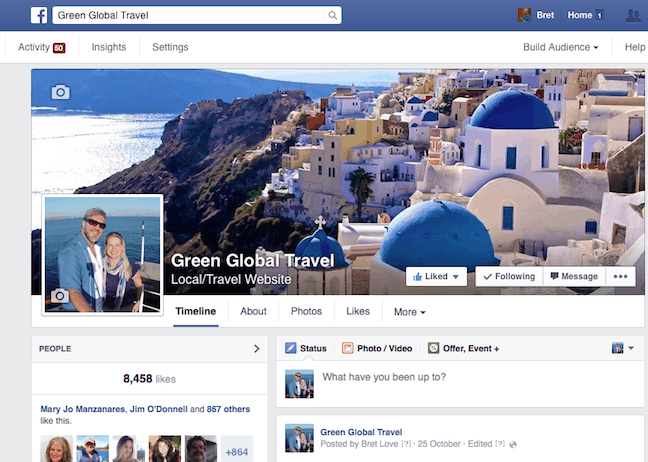This screenshot has width=648, height=462.
Task: Click the 25 October post date link
Action: coord(438,444)
